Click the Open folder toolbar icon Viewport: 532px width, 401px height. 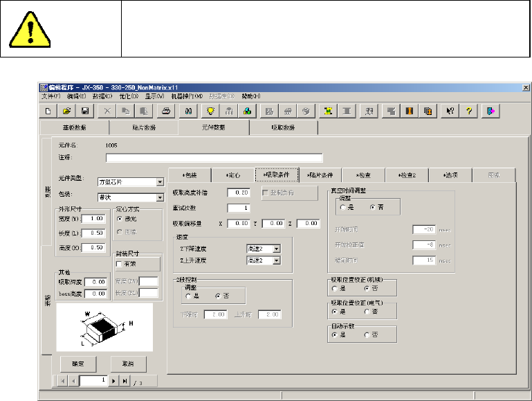point(67,111)
